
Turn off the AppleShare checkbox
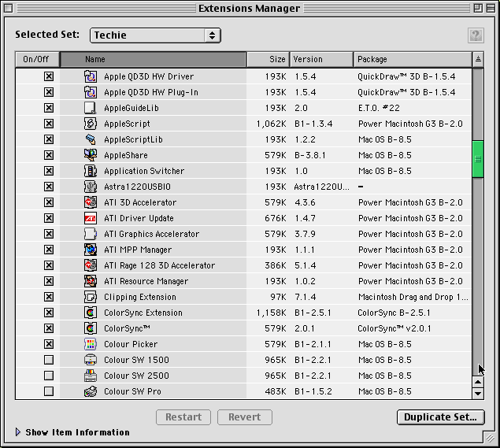tap(49, 155)
